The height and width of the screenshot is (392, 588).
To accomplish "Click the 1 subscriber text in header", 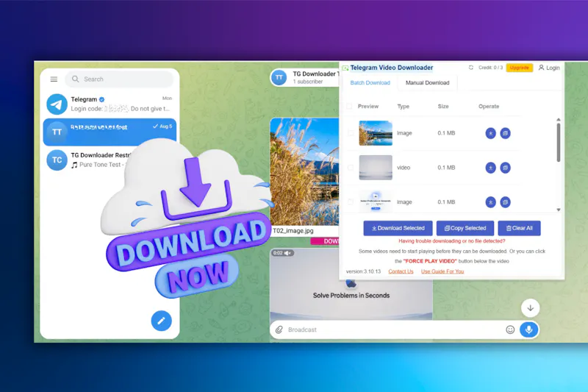I will pos(307,82).
